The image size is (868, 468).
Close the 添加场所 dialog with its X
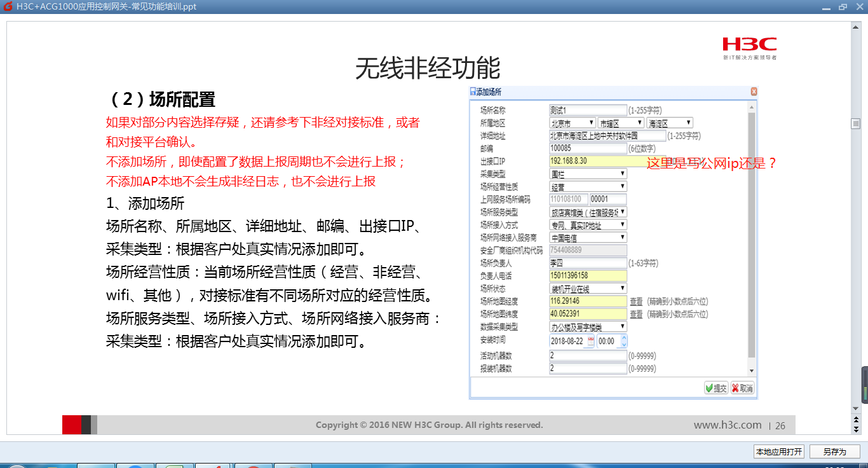pos(754,92)
